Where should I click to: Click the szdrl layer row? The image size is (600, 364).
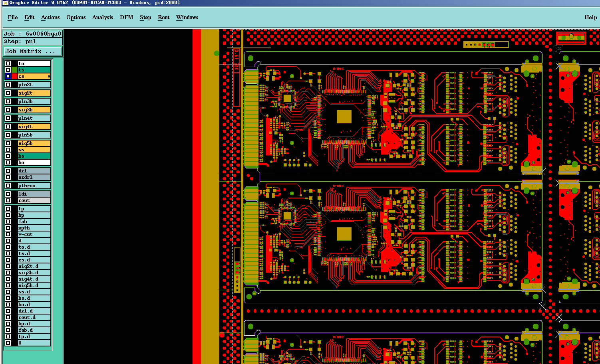(x=34, y=177)
